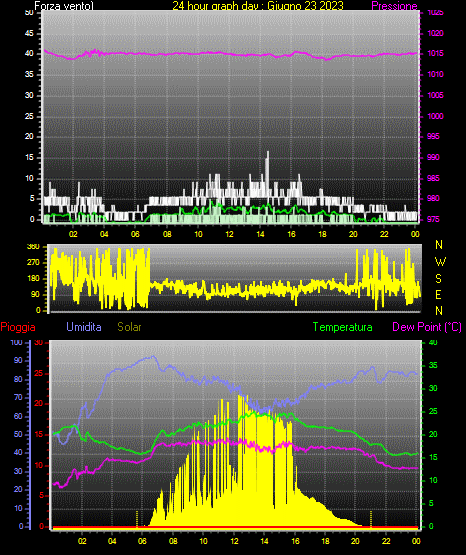The height and width of the screenshot is (555, 466).
Task: Select the red Pioggia legend label
Action: point(18,327)
